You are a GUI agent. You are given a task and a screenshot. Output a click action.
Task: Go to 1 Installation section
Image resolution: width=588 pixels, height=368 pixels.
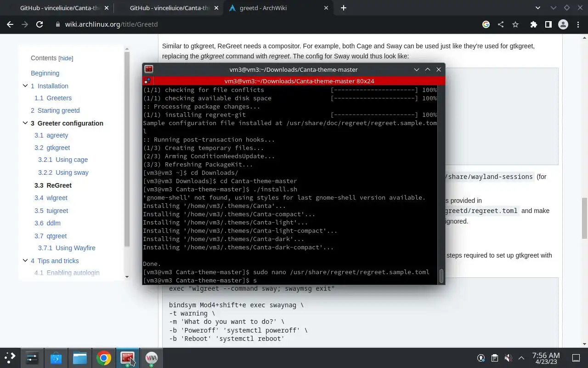(50, 86)
